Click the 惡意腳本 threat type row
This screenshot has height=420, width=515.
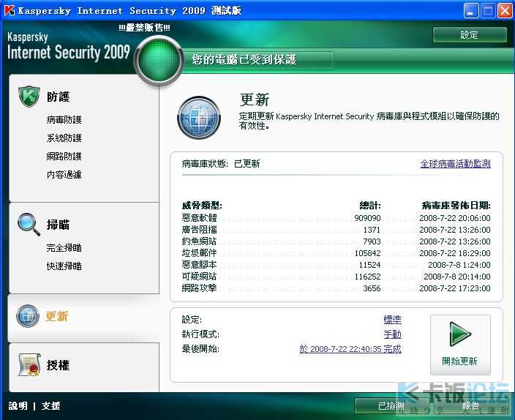tap(336, 265)
